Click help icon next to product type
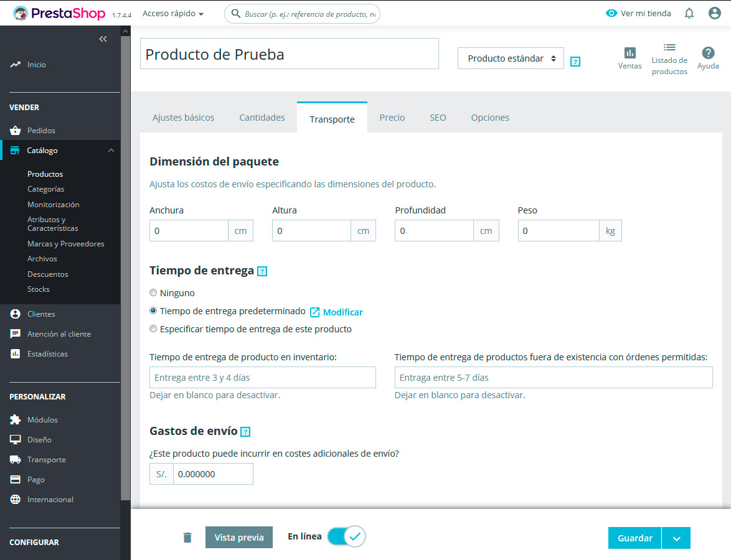The image size is (731, 560). point(575,62)
